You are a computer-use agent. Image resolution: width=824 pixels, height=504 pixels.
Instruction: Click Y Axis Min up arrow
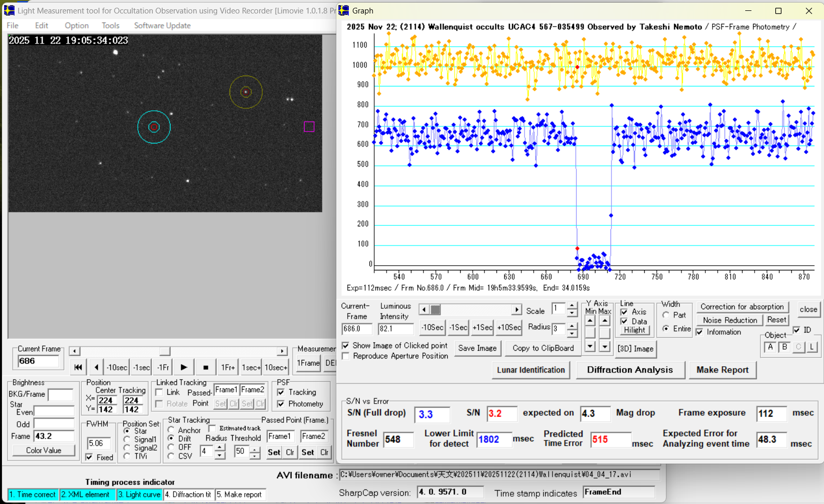(590, 321)
